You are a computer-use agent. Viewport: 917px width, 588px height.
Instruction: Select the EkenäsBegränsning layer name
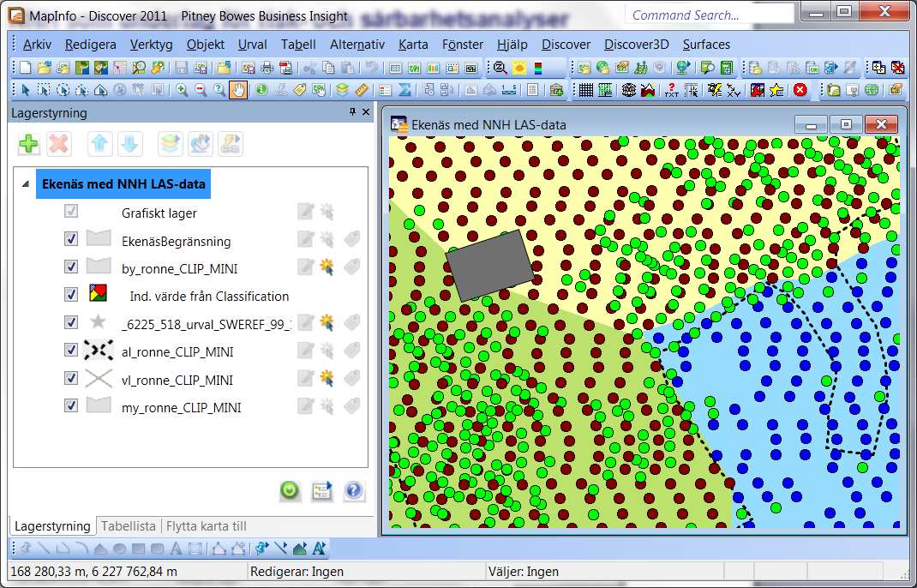[x=176, y=241]
